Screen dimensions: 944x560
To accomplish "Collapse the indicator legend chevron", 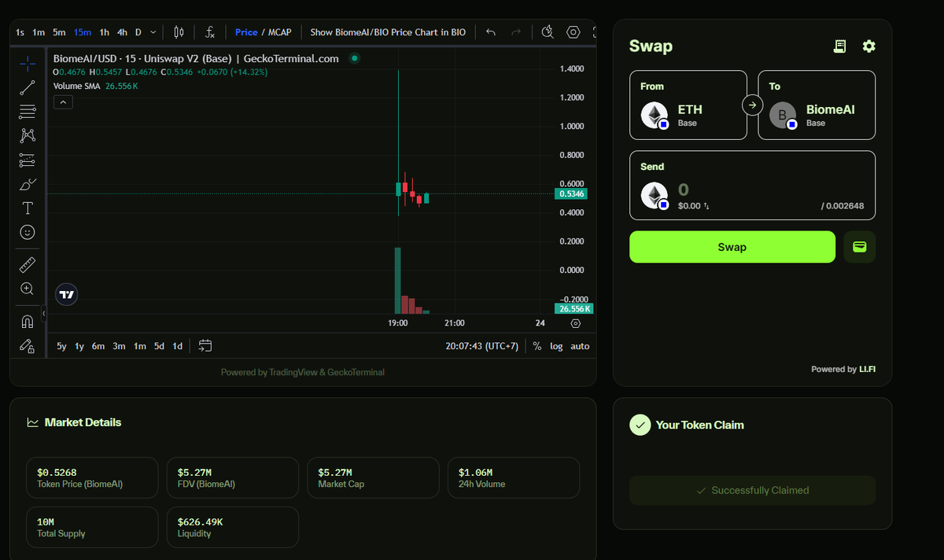I will click(x=64, y=101).
